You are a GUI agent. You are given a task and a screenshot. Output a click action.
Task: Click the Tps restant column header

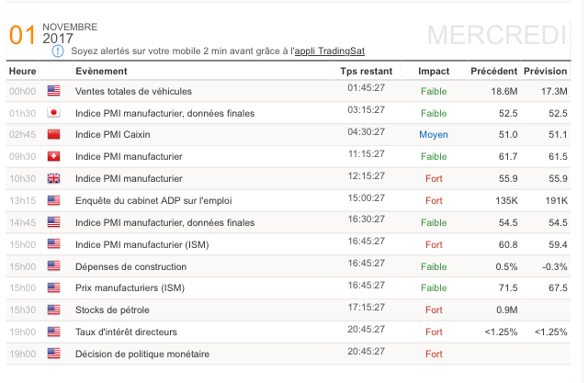(366, 71)
